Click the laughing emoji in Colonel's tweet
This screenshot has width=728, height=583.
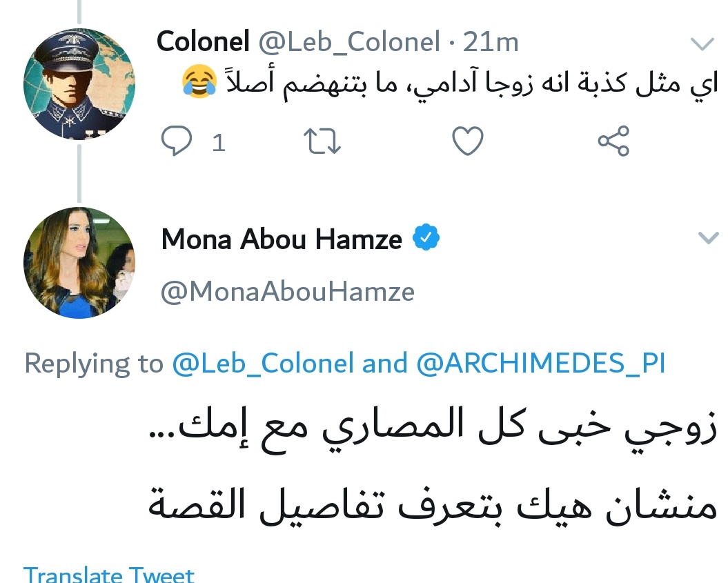197,84
